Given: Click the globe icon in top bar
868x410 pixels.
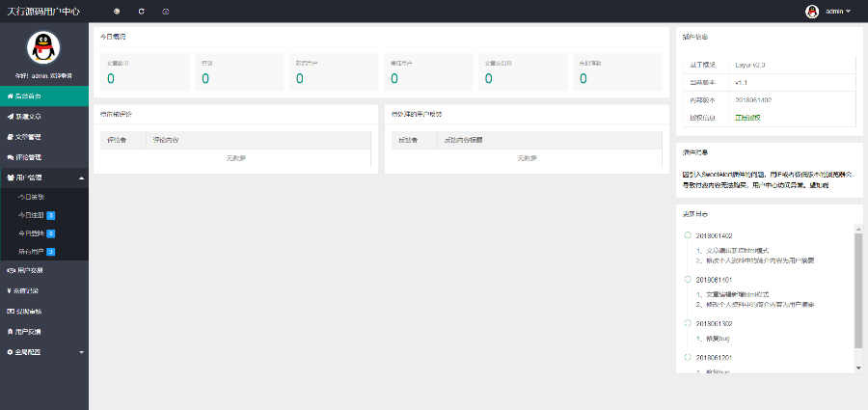Looking at the screenshot, I should pos(117,12).
